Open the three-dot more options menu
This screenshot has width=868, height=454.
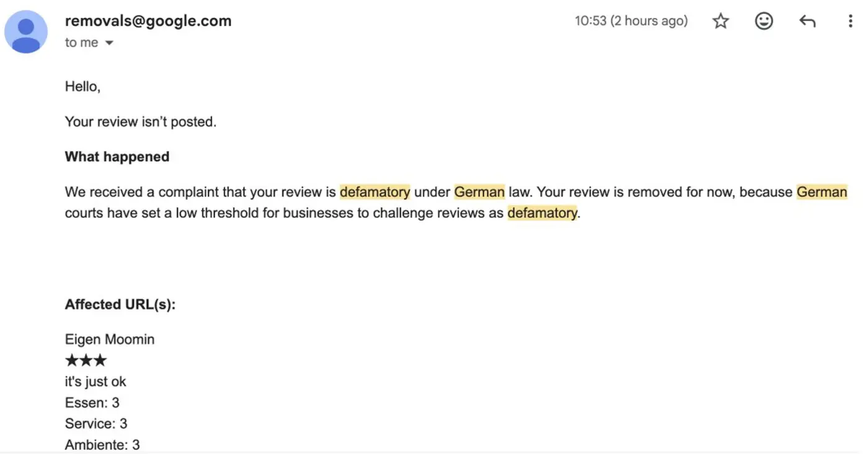pos(850,22)
